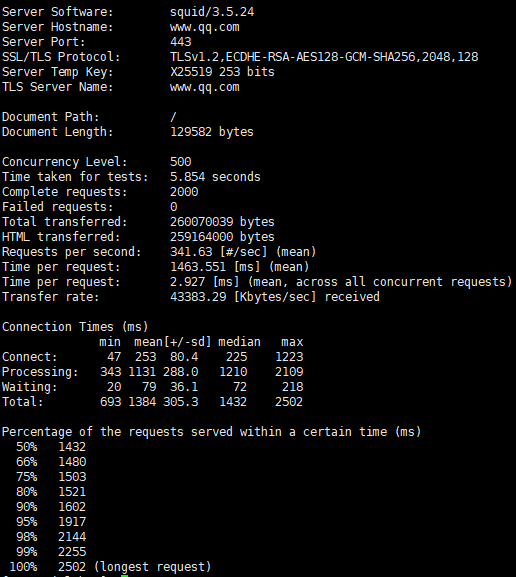Click the TLS Server Name www.qq.com value
Viewport: 516px width, 577px height.
[x=205, y=87]
